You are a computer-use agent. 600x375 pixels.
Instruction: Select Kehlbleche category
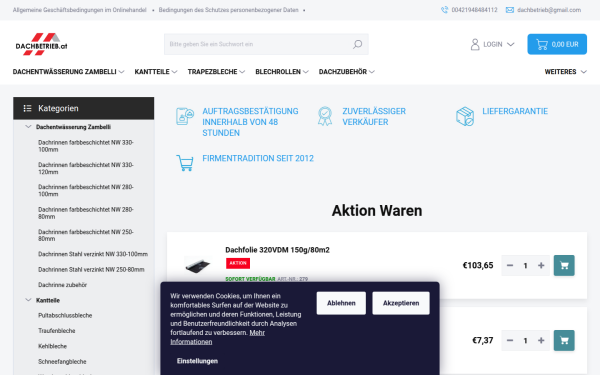(52, 346)
